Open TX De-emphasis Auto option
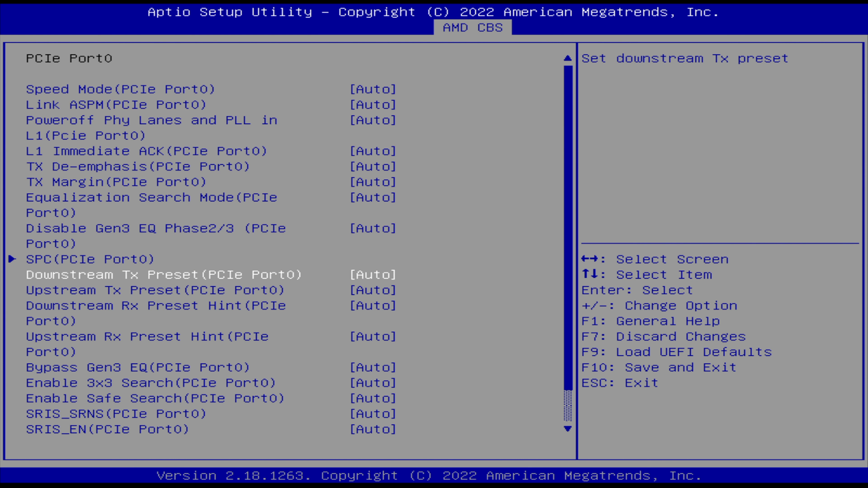 (373, 167)
